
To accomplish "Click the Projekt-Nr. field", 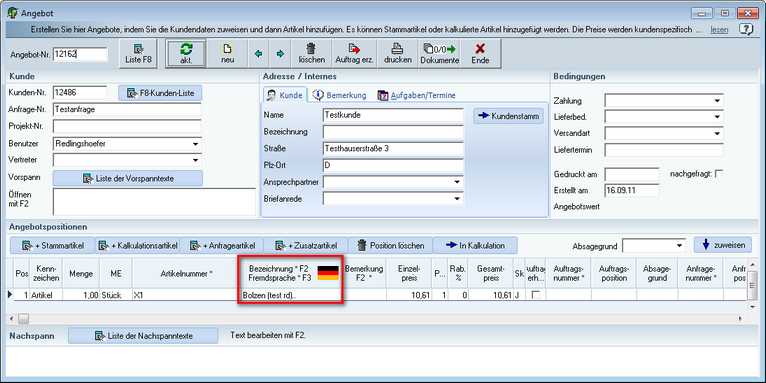I will [x=127, y=126].
